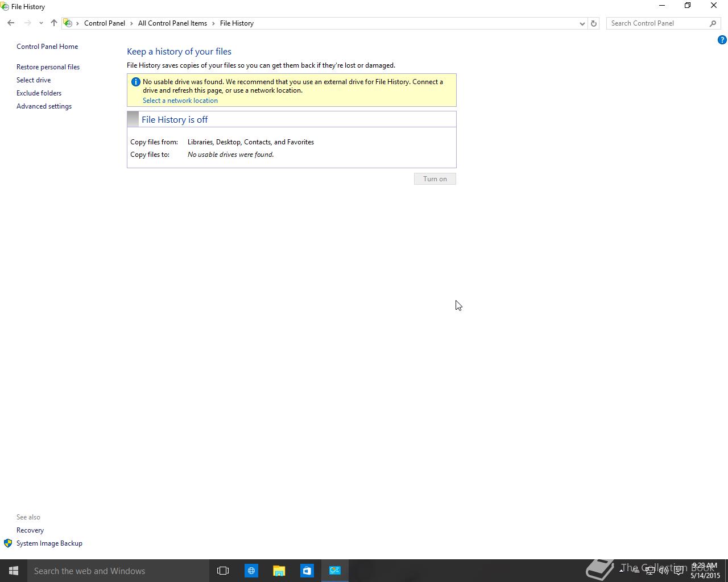The width and height of the screenshot is (728, 582).
Task: Minimize the File History window
Action: tap(661, 6)
